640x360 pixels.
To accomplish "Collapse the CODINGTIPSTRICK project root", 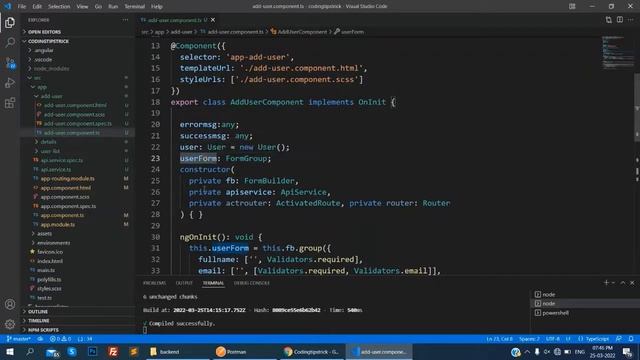I will (x=78, y=41).
